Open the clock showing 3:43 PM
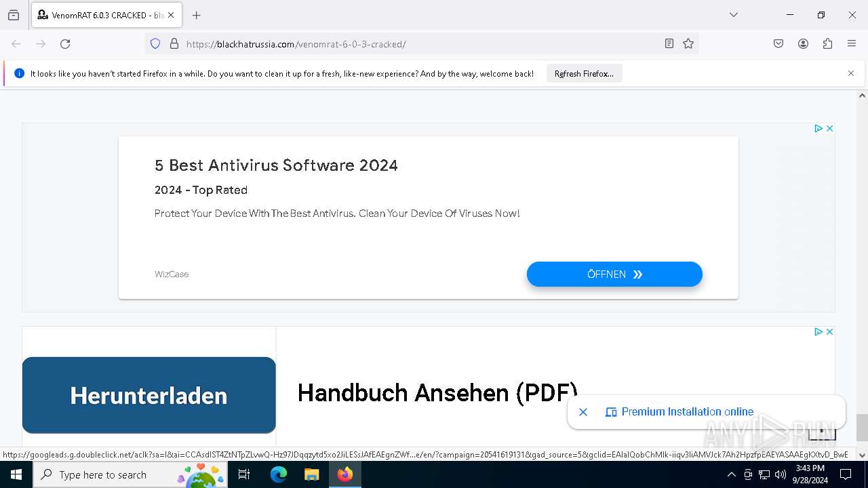 pyautogui.click(x=810, y=474)
